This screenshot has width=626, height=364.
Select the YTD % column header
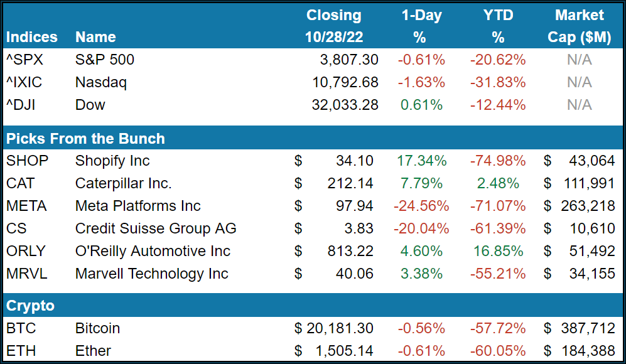(498, 26)
